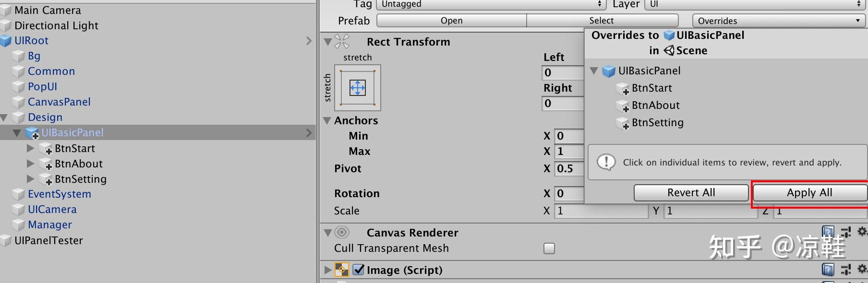Select the EventSystem object in Hierarchy
Viewport: 868px width, 283px height.
(60, 194)
